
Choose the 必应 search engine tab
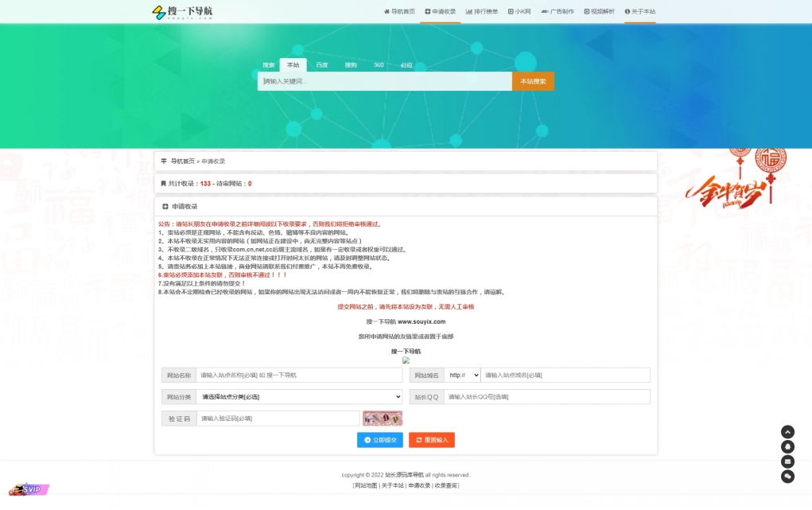406,65
